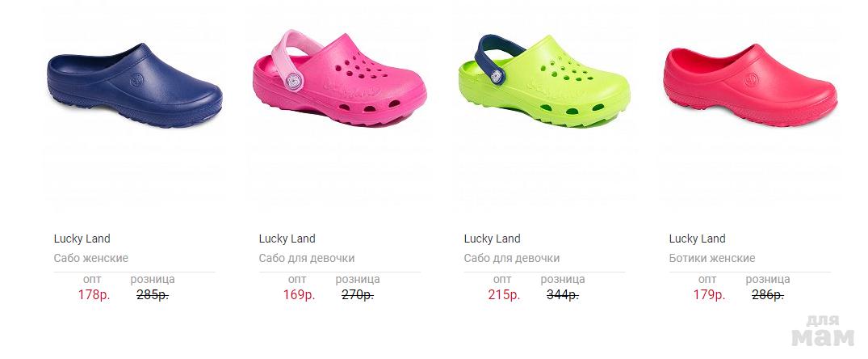Open the pink girl's clog image
Viewport: 868px width, 359px height.
339,78
